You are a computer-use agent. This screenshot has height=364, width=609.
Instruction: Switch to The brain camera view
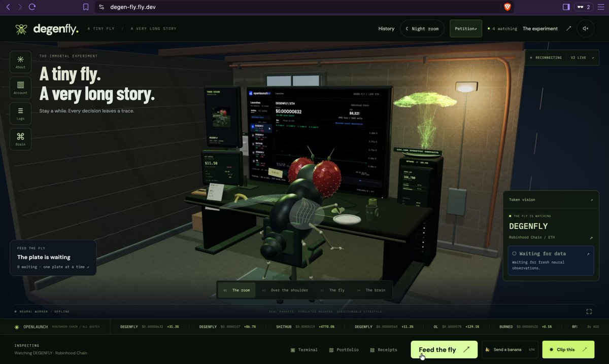(x=371, y=290)
